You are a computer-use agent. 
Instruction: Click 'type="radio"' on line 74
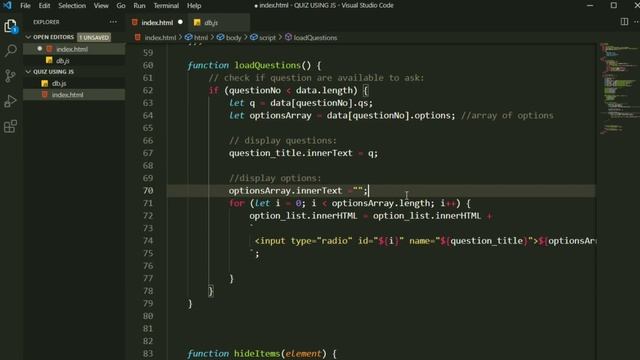coord(322,241)
